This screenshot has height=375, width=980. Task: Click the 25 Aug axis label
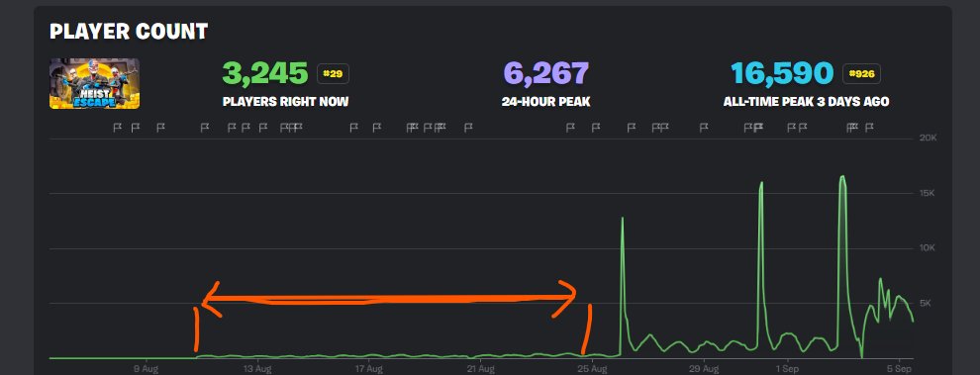click(x=592, y=368)
